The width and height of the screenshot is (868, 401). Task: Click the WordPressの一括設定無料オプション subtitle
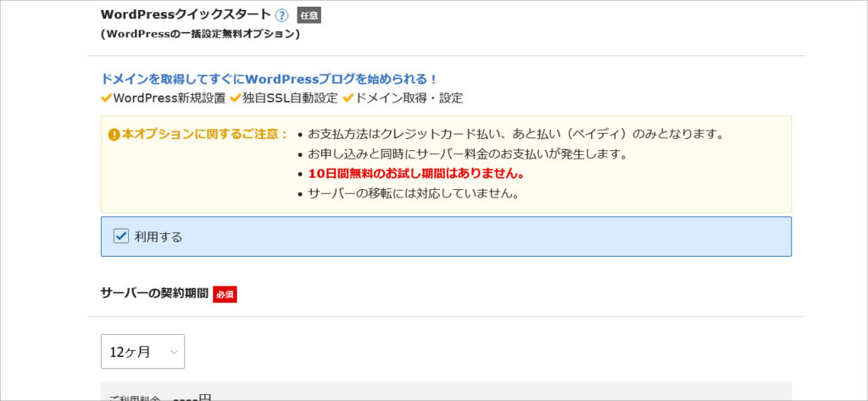(x=200, y=35)
